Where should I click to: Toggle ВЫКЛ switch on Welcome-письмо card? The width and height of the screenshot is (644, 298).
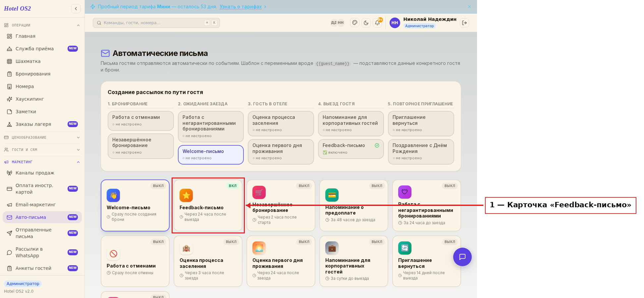[x=158, y=186]
